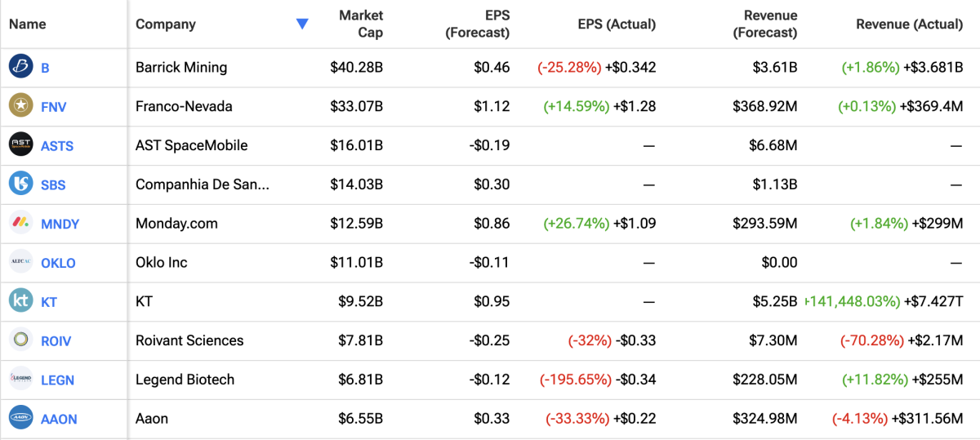Screen dimensions: 980x440
Task: Click the Aaon blue oval logo
Action: (x=20, y=419)
